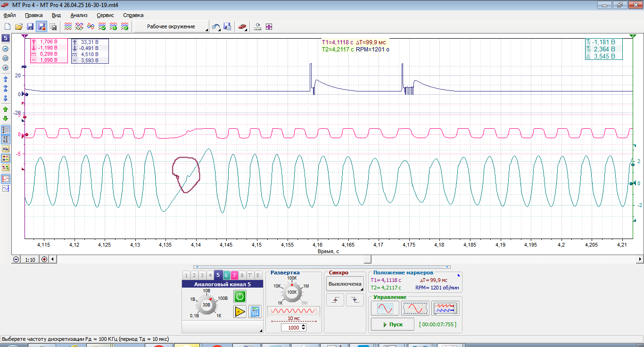Open a file with the folder icon
The width and height of the screenshot is (644, 347).
(x=19, y=27)
